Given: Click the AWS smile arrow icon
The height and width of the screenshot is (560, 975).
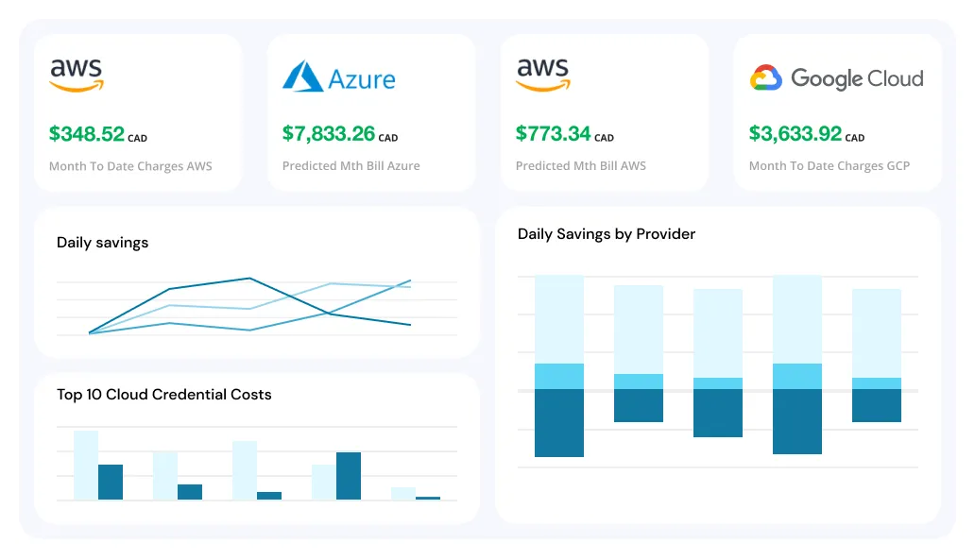Looking at the screenshot, I should 75,87.
